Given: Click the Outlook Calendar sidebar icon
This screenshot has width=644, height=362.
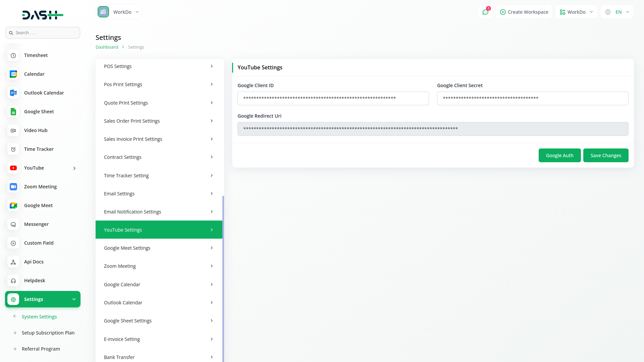Looking at the screenshot, I should 13,93.
